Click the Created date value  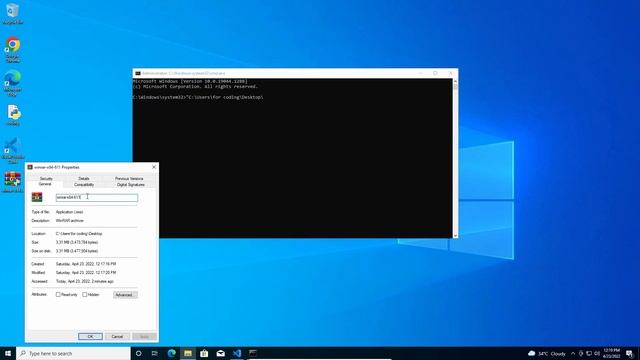tap(86, 264)
